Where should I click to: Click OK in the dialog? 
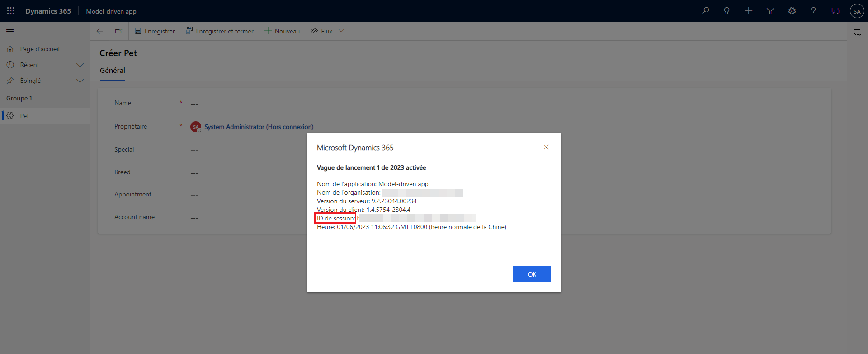pyautogui.click(x=532, y=274)
